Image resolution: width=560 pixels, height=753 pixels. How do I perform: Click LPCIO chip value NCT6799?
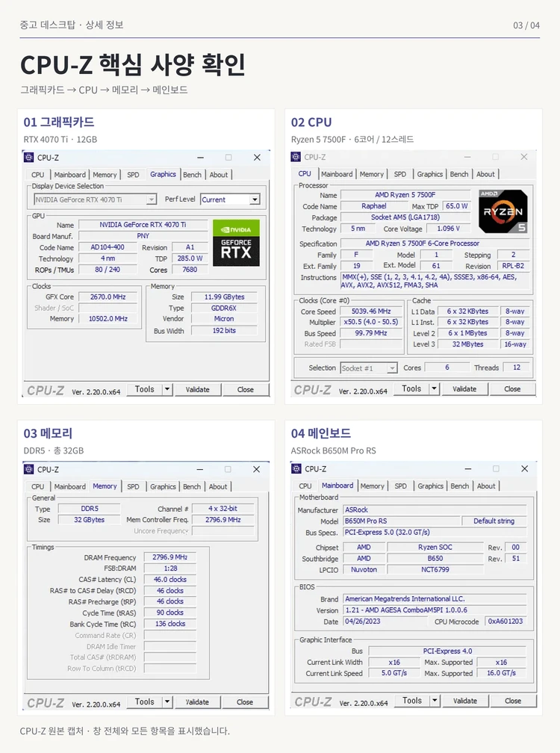pos(435,569)
